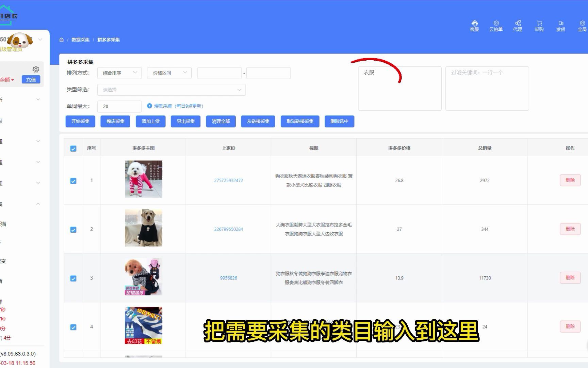
Task: Open the settings gear near 余额
Action: (36, 69)
